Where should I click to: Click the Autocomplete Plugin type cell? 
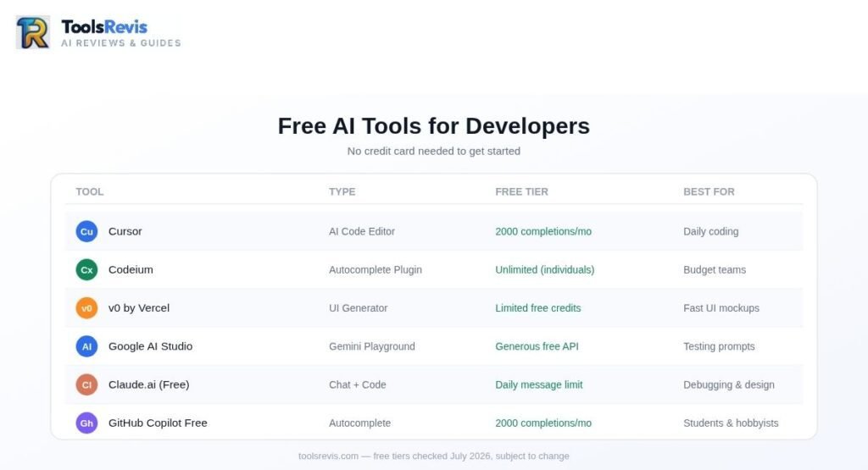(x=376, y=270)
